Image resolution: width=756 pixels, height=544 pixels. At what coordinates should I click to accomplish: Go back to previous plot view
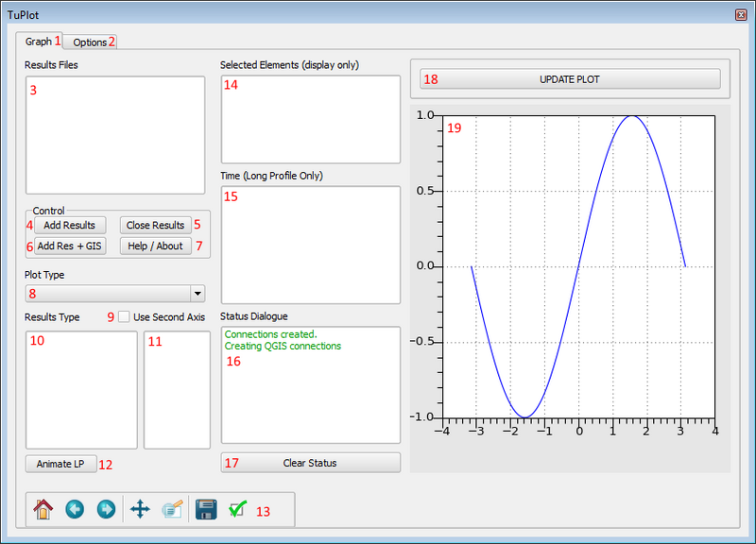75,510
